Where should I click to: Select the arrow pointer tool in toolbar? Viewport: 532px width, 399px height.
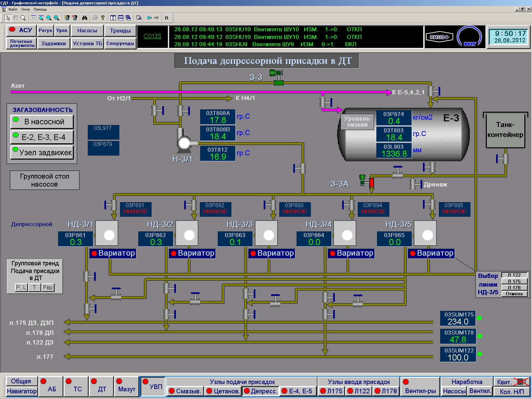point(8,18)
